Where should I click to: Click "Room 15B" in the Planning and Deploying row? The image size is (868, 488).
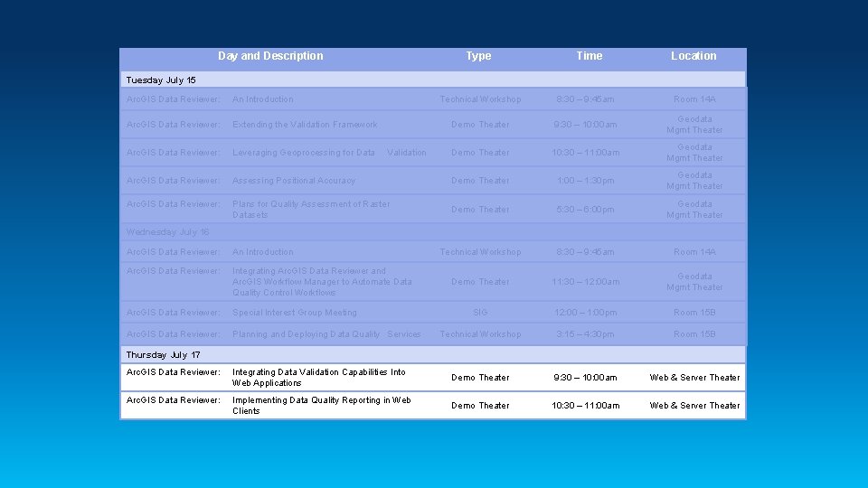click(694, 334)
